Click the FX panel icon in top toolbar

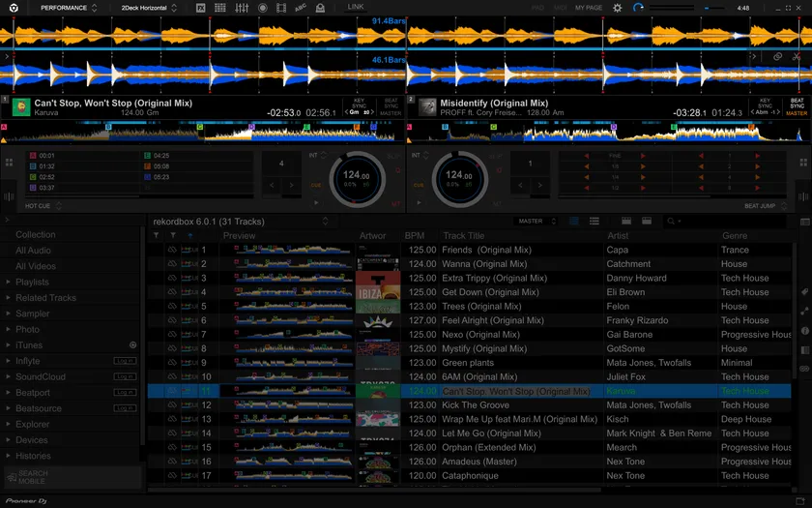pyautogui.click(x=200, y=8)
